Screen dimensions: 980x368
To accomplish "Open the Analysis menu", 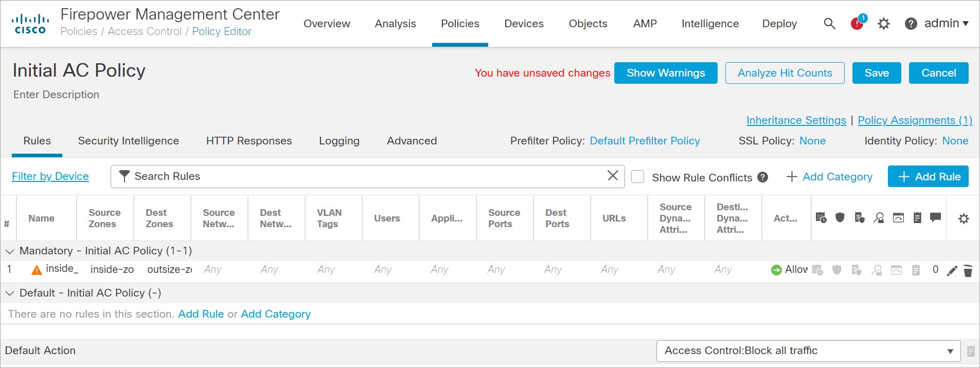I will [395, 24].
